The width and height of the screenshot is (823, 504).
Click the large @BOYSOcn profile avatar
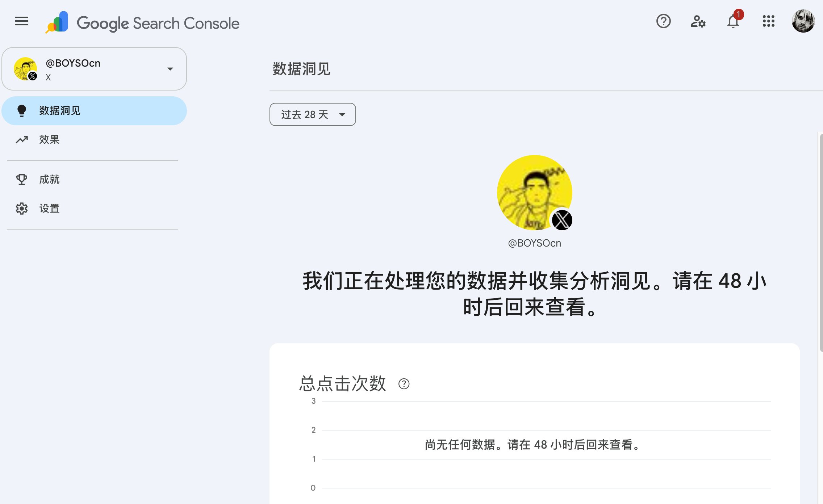[x=535, y=193]
